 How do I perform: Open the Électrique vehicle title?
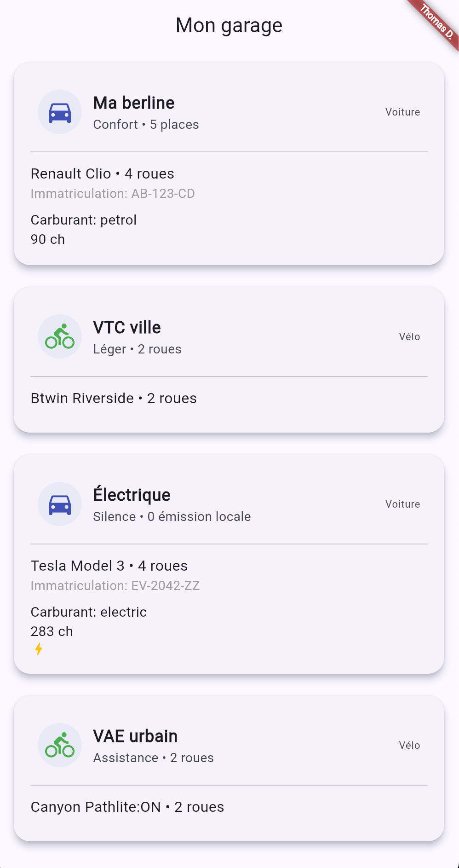[x=132, y=495]
